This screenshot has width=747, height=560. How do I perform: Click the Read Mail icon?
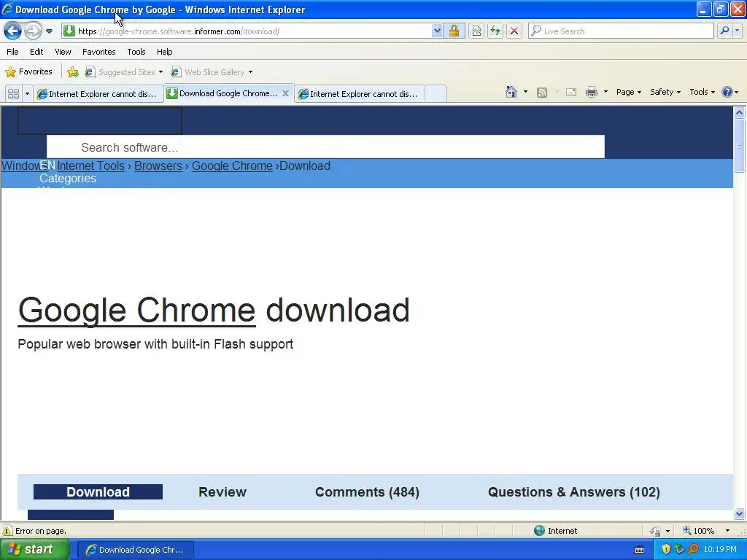[571, 92]
